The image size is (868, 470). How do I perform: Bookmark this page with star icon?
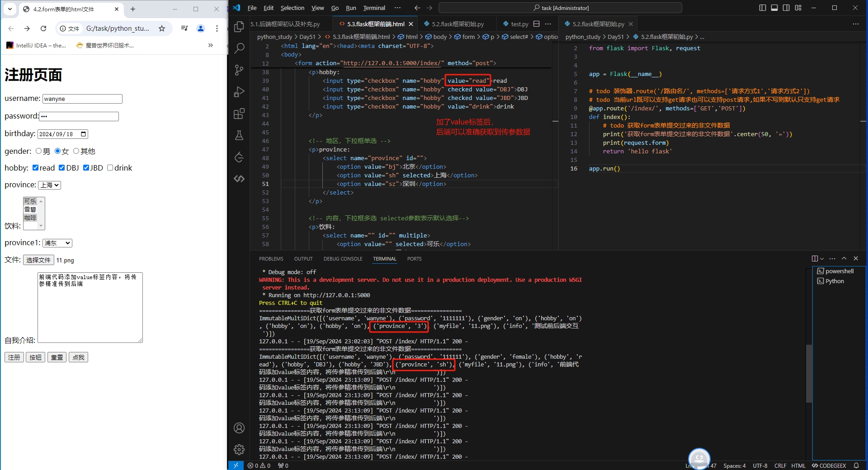[162, 28]
